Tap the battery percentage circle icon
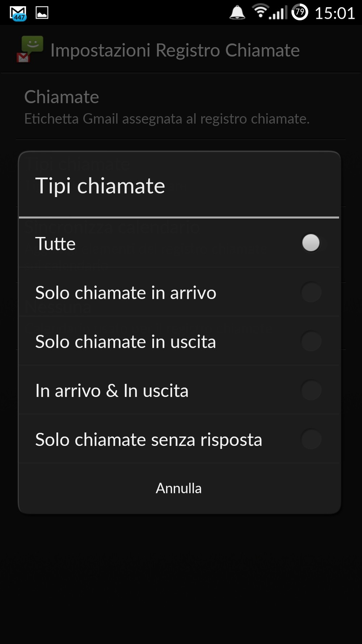The width and height of the screenshot is (362, 644). pos(300,13)
